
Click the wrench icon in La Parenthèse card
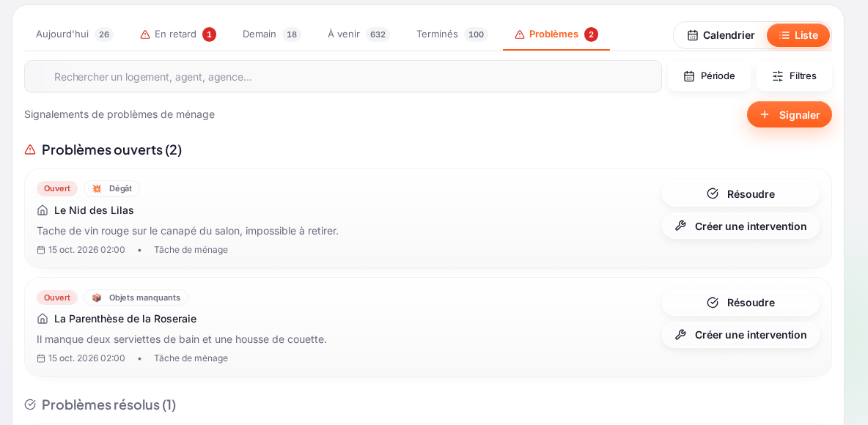point(681,334)
